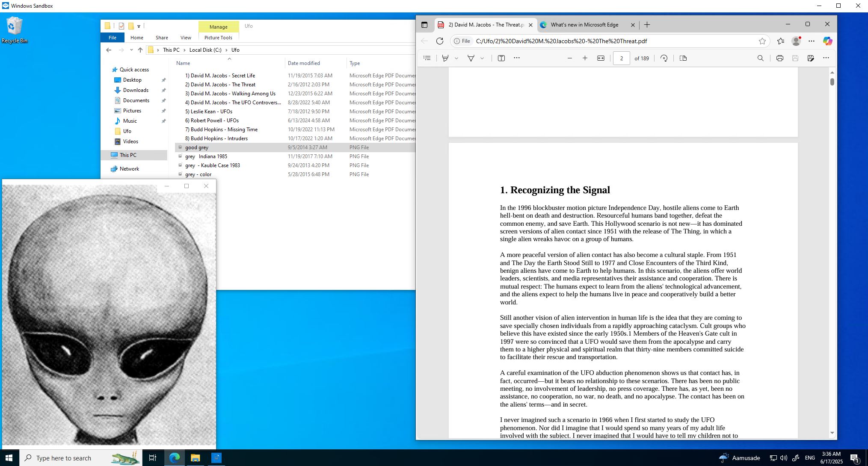The image size is (868, 466).
Task: Select the grey - color PNG file
Action: 198,174
